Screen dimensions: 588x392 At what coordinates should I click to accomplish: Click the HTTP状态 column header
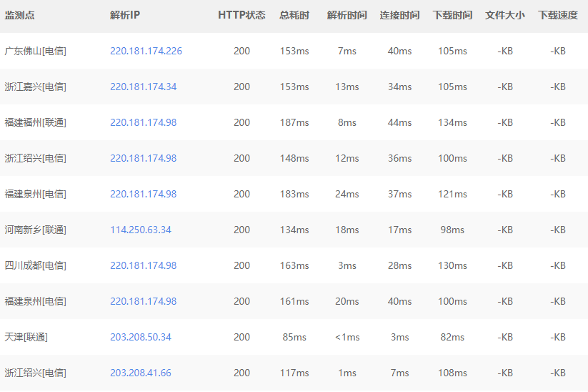[x=241, y=15]
